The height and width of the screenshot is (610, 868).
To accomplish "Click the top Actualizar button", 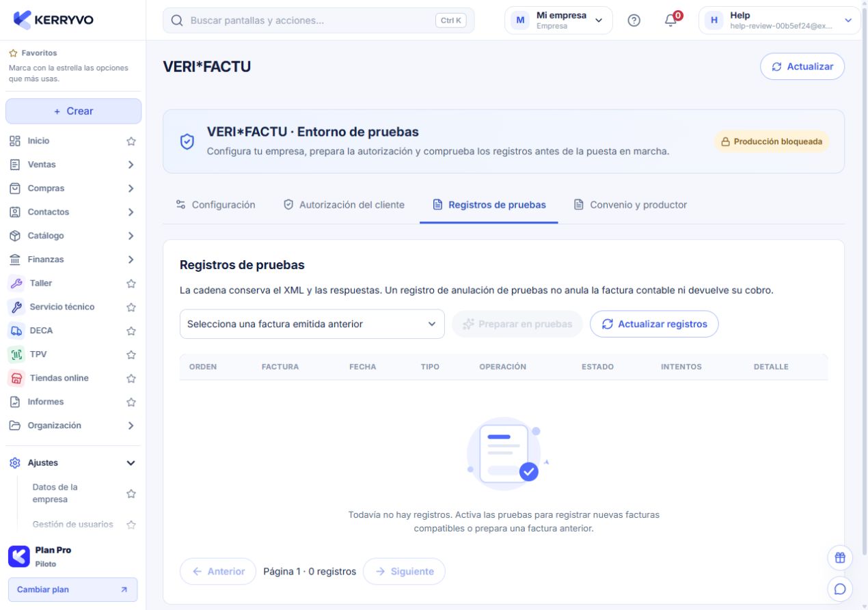I will (802, 67).
